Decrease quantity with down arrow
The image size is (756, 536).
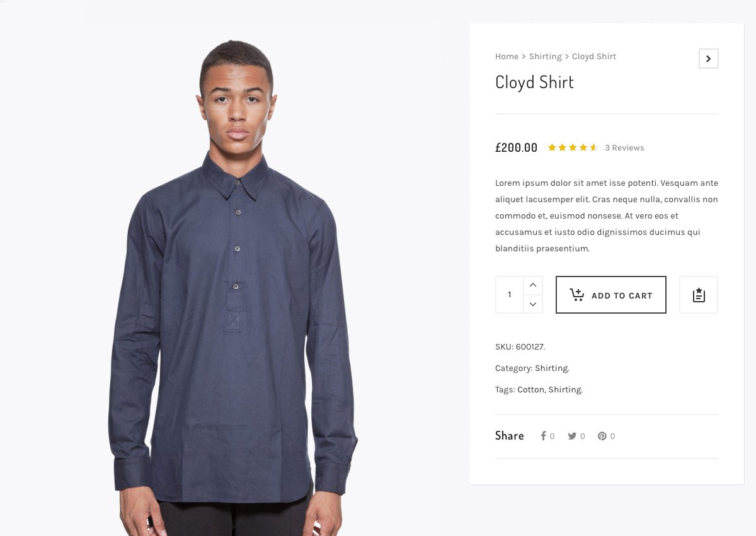(x=533, y=304)
